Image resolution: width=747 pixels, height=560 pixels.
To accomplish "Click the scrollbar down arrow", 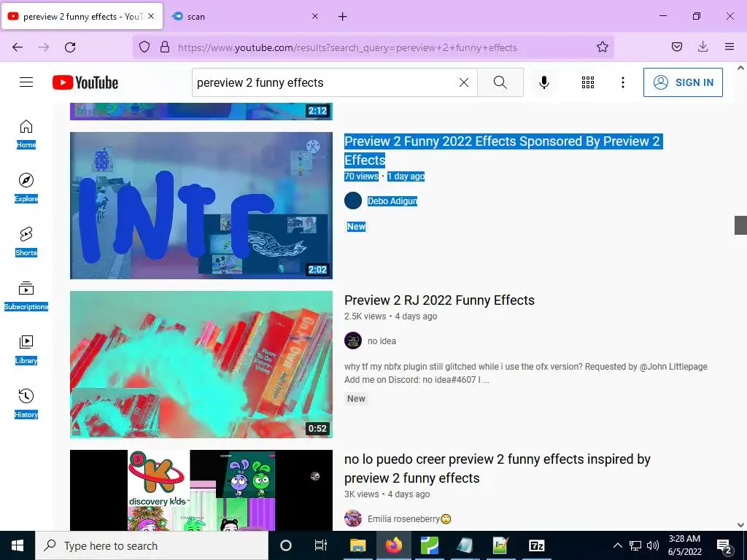I will (740, 525).
